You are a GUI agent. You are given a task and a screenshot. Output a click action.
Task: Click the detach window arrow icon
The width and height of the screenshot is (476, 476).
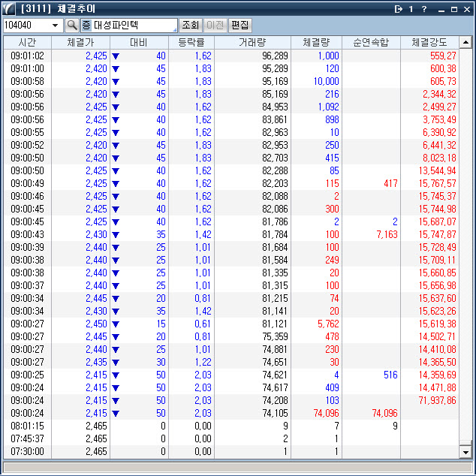click(398, 9)
